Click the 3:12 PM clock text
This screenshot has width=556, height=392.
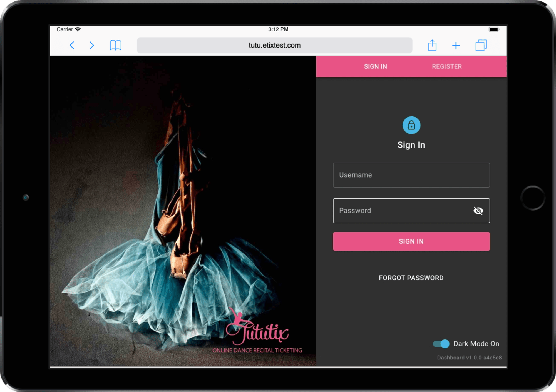click(x=278, y=29)
